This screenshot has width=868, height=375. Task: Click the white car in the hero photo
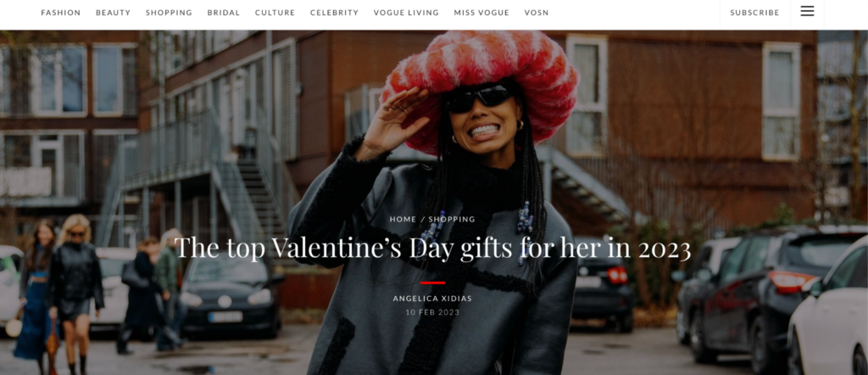[829, 311]
